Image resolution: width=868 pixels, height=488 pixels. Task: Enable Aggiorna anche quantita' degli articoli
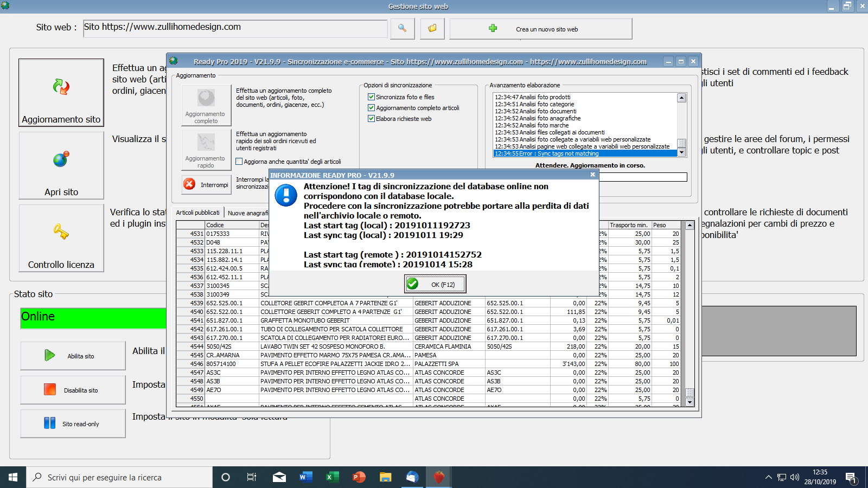[x=239, y=162]
